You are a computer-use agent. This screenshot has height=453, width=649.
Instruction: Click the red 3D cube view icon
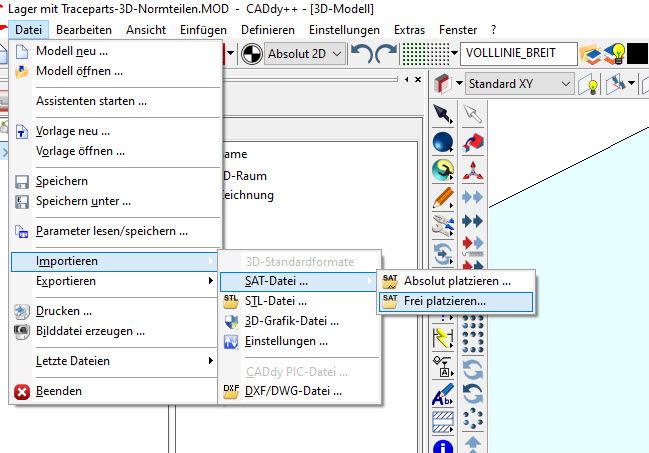point(442,83)
